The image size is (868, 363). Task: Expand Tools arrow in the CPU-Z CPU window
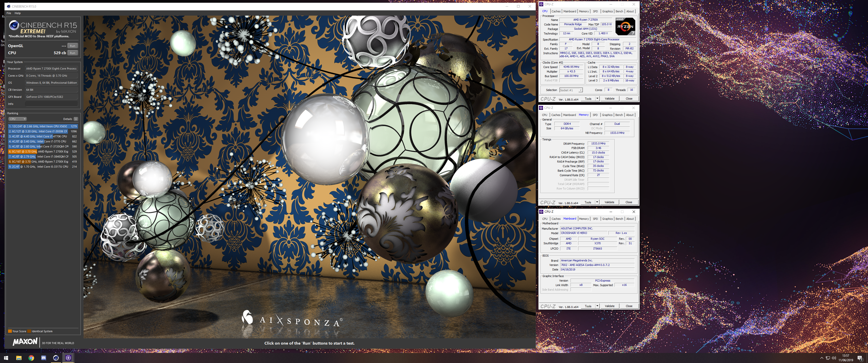tap(598, 99)
